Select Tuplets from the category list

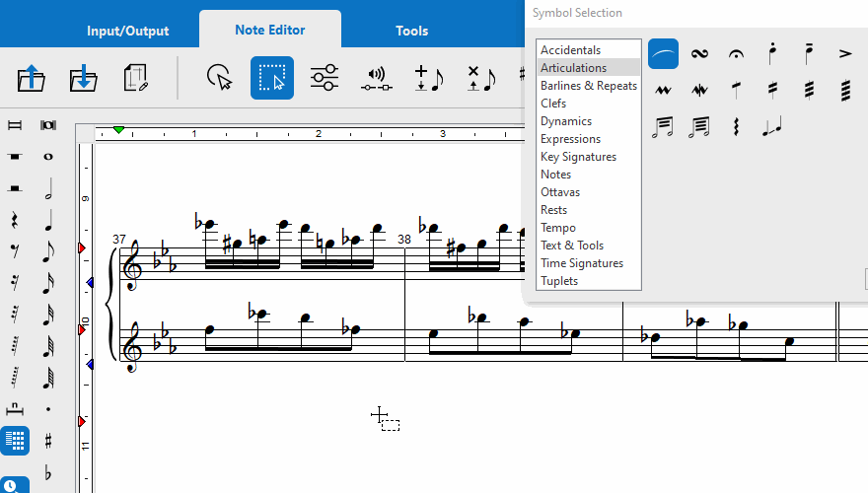tap(559, 281)
